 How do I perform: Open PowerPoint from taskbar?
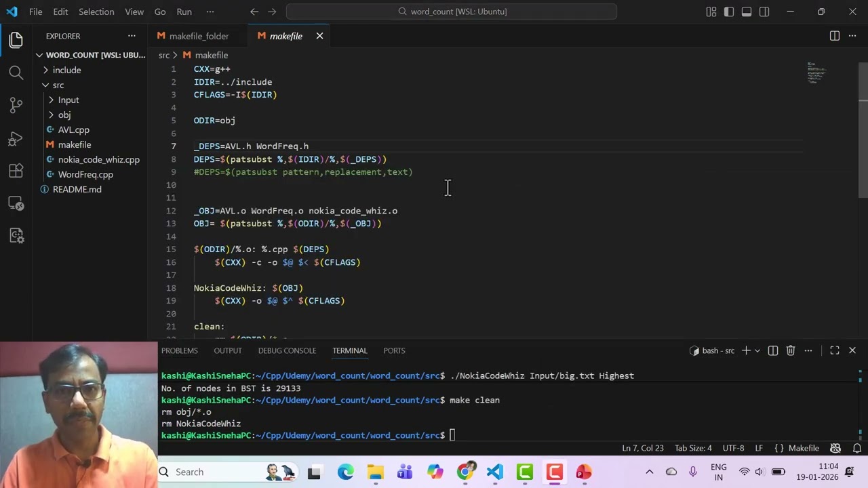click(x=584, y=472)
